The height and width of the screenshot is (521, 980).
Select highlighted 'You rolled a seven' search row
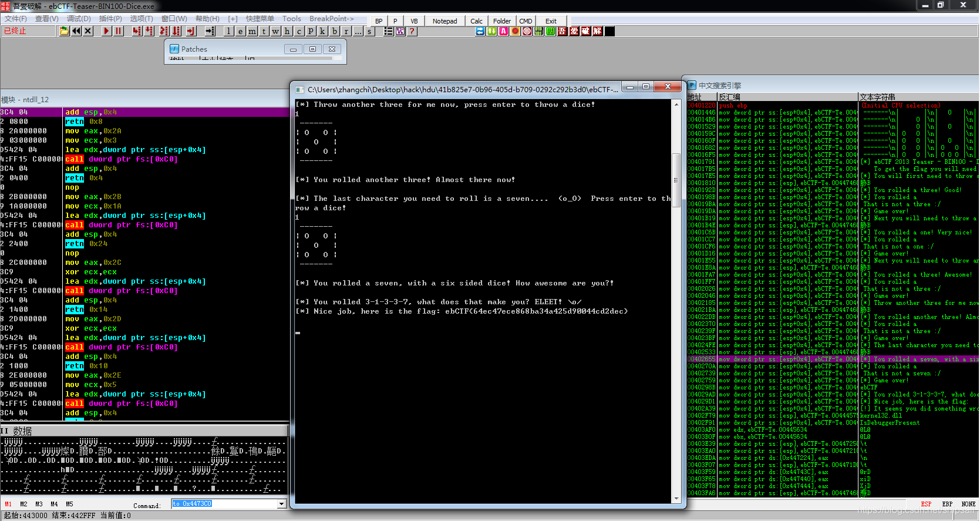833,359
